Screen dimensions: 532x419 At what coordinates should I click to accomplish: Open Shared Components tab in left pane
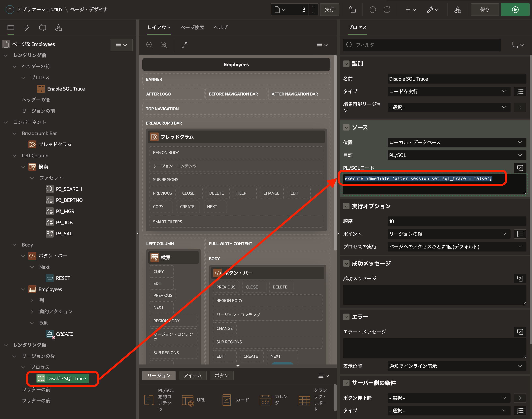click(58, 27)
